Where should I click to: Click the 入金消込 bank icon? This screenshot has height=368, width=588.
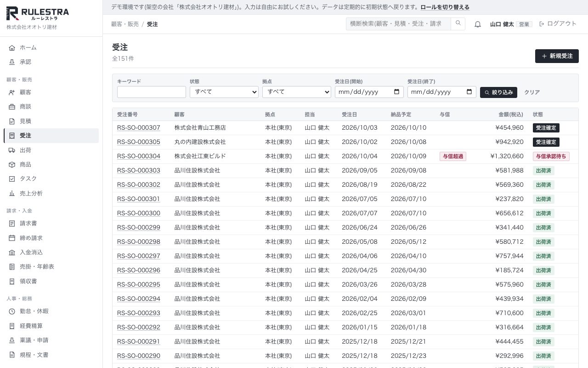pos(12,253)
